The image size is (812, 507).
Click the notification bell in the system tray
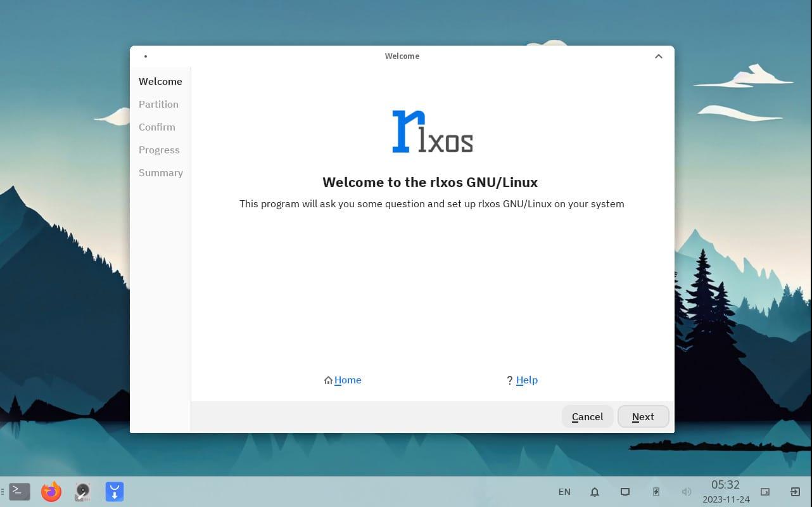coord(595,492)
